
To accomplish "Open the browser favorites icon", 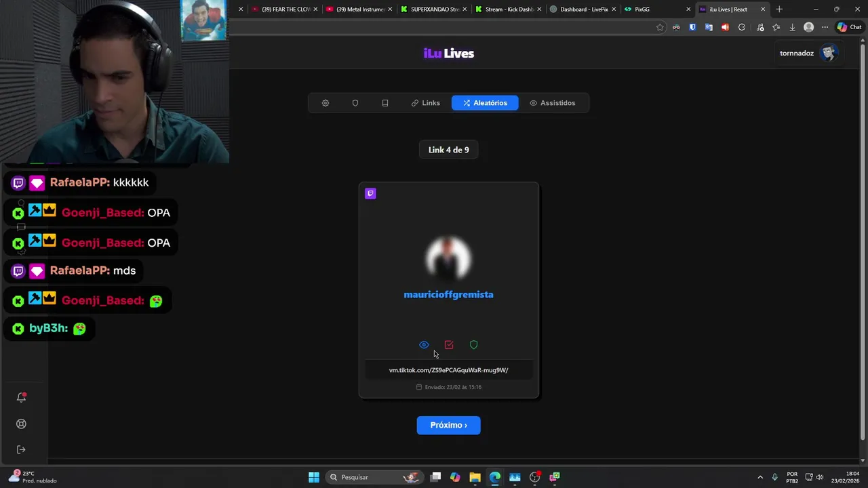I will click(x=776, y=27).
